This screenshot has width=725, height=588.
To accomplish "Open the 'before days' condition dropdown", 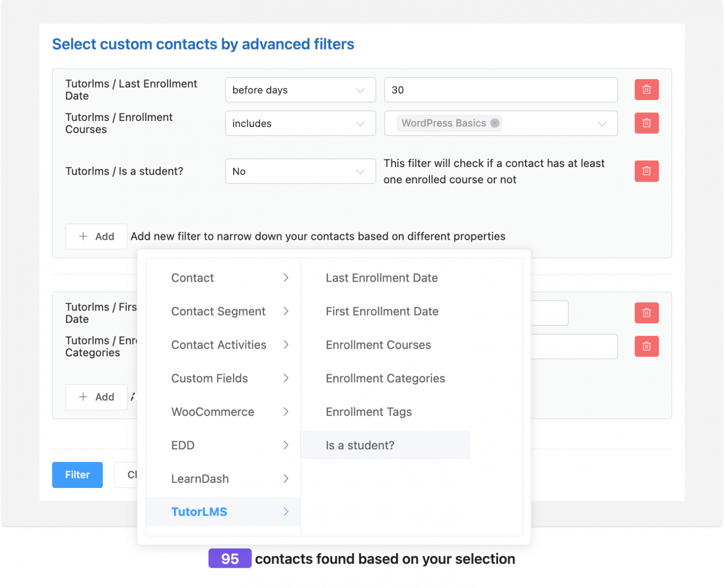I will tap(300, 90).
